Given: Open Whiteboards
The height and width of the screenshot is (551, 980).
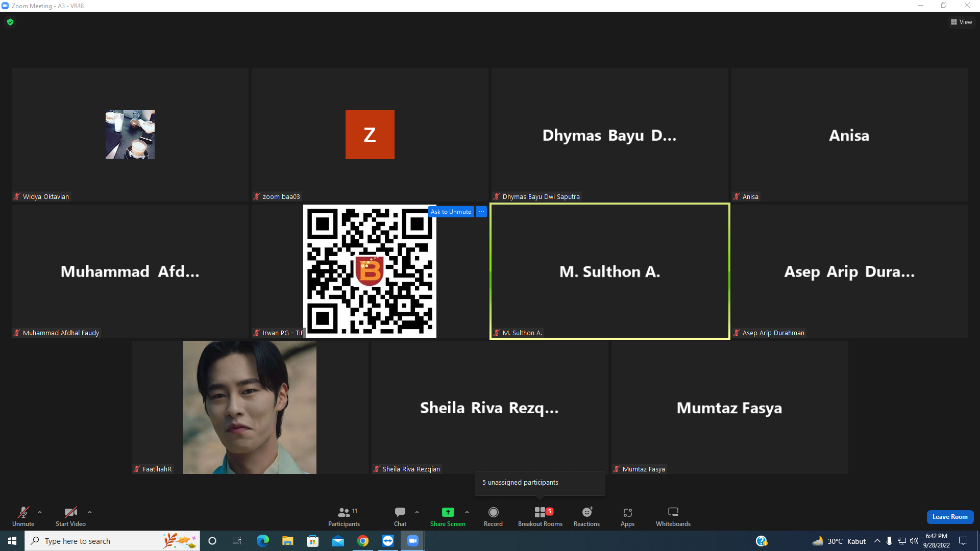Looking at the screenshot, I should coord(673,516).
